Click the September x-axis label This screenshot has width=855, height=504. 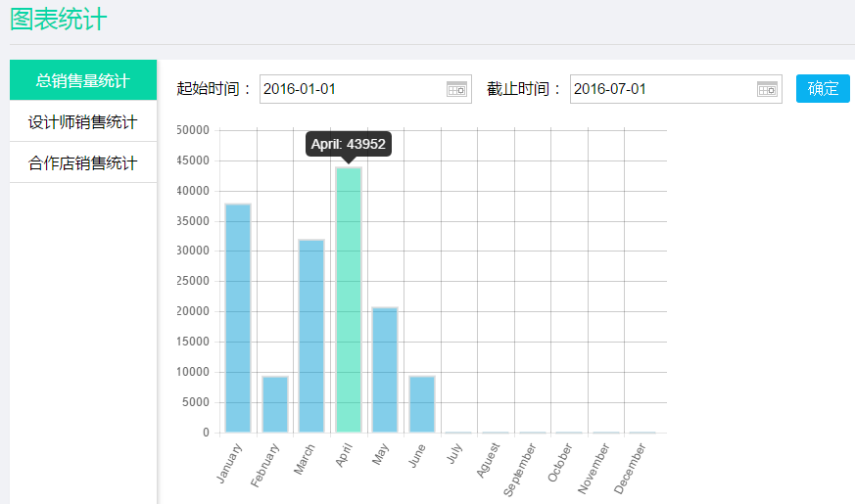tap(520, 470)
